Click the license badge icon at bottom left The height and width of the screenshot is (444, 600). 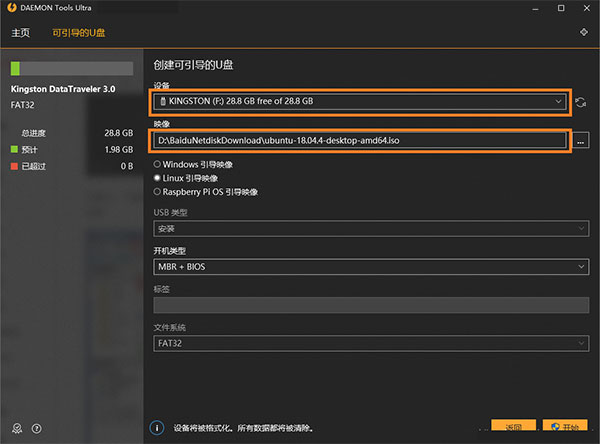pyautogui.click(x=16, y=428)
